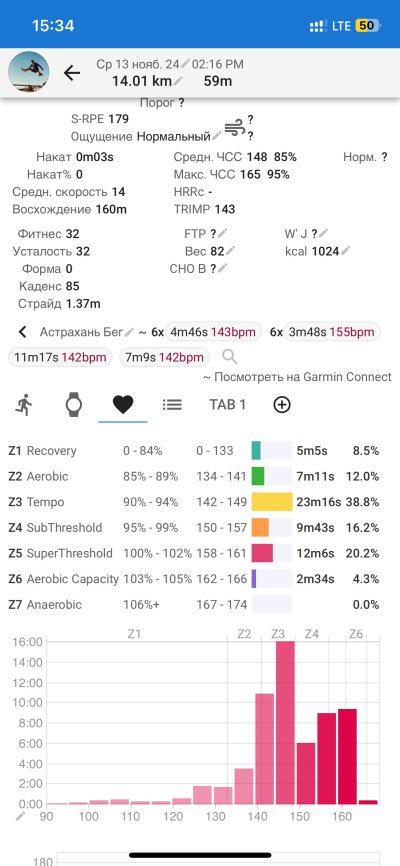The width and height of the screenshot is (400, 866).
Task: Collapse the intervals with the left chevron
Action: [x=23, y=332]
